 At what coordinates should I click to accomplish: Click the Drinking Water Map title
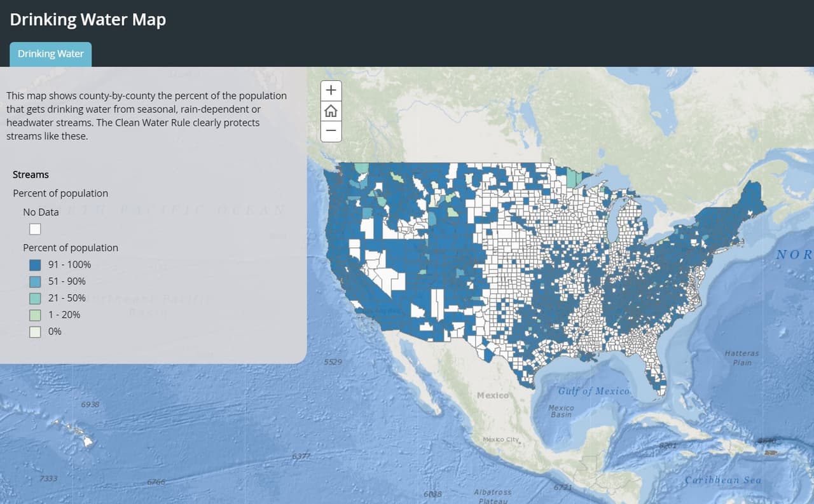[88, 20]
